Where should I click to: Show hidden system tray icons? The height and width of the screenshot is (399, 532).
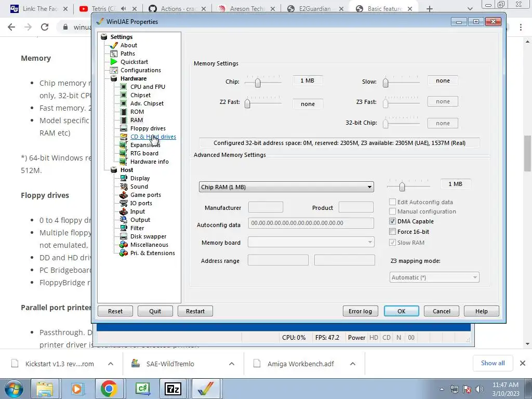(442, 389)
